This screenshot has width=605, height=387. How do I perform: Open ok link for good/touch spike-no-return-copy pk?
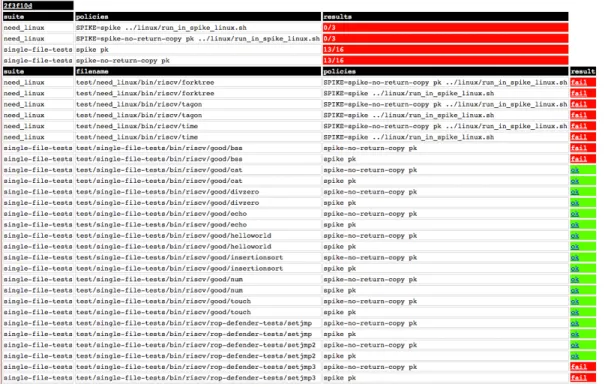(575, 301)
